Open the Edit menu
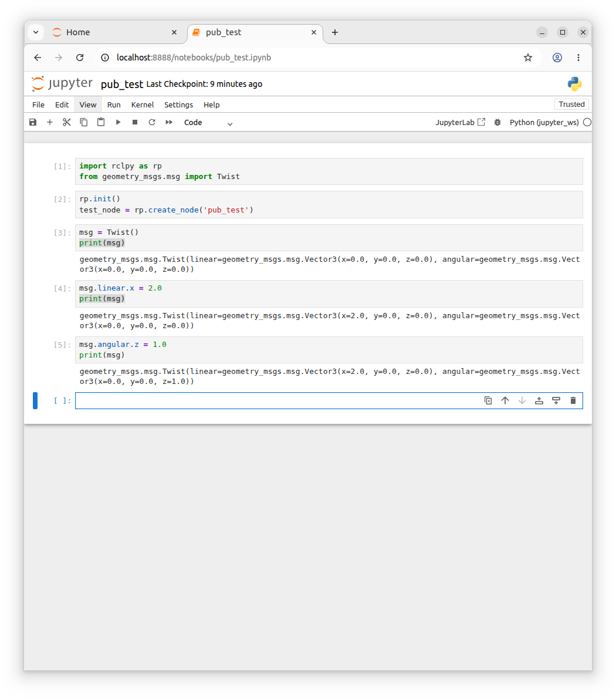The image size is (616, 698). tap(62, 104)
